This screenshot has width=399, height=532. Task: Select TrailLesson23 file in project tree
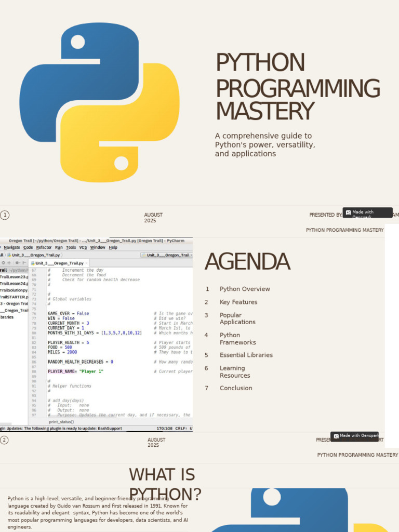tap(14, 277)
